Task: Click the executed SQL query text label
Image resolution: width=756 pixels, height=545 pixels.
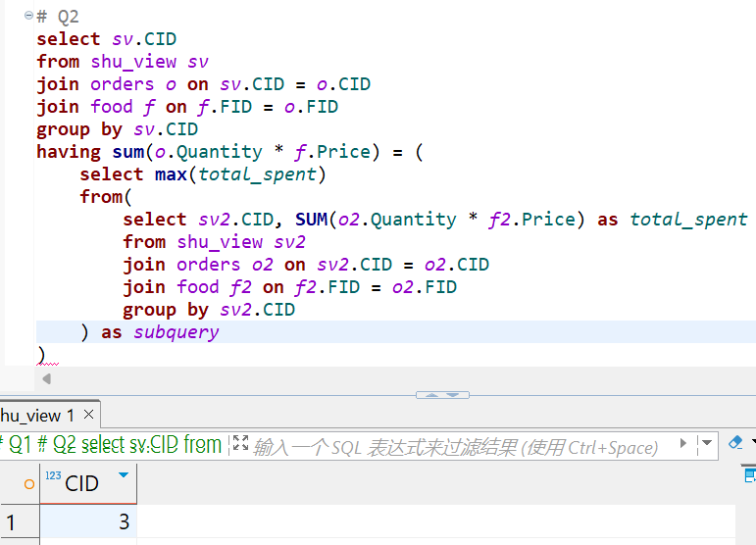Action: pyautogui.click(x=112, y=445)
